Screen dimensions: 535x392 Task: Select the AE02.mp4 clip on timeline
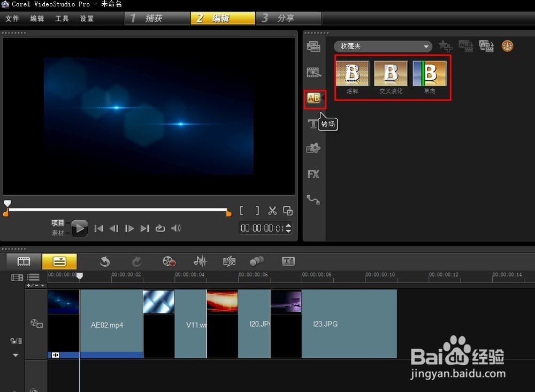coord(111,324)
